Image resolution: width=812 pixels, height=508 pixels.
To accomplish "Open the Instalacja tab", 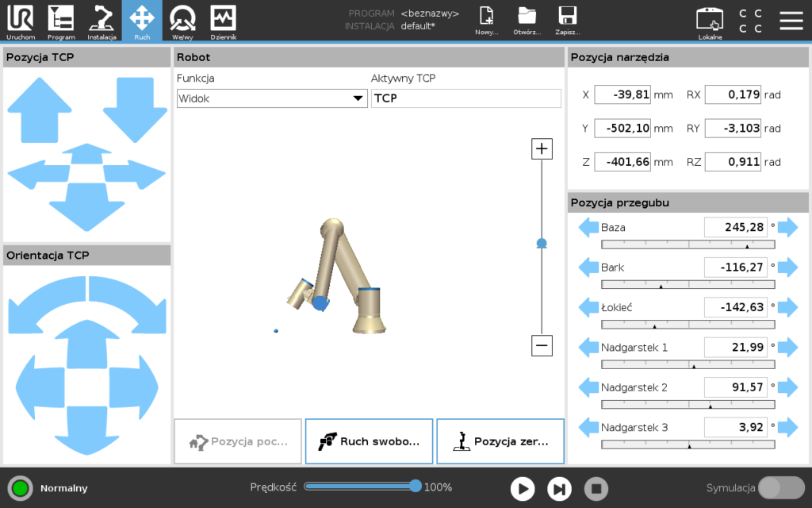I will (101, 21).
